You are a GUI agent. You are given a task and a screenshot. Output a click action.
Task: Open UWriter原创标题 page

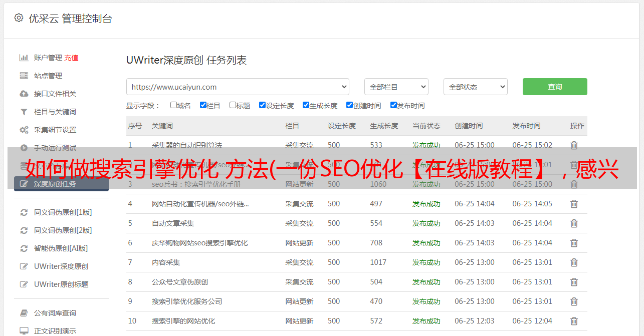coord(61,284)
